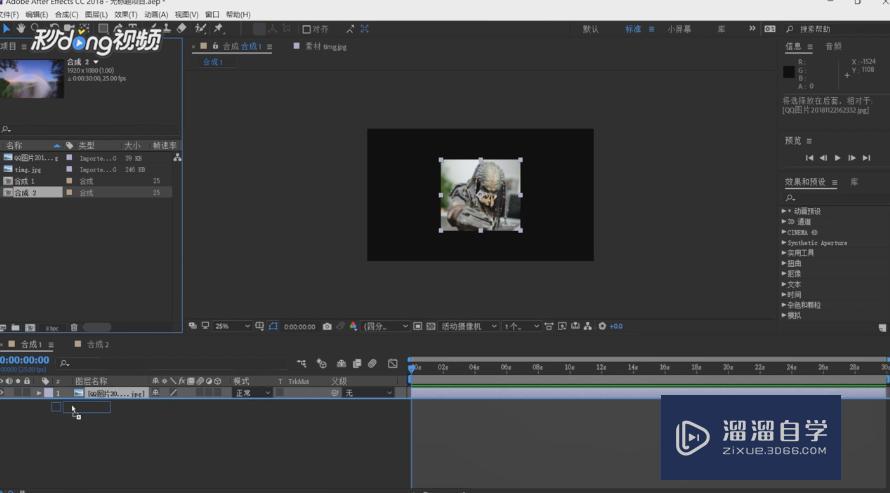Select the 小屏幕 workspace
This screenshot has height=493, width=890.
click(679, 29)
